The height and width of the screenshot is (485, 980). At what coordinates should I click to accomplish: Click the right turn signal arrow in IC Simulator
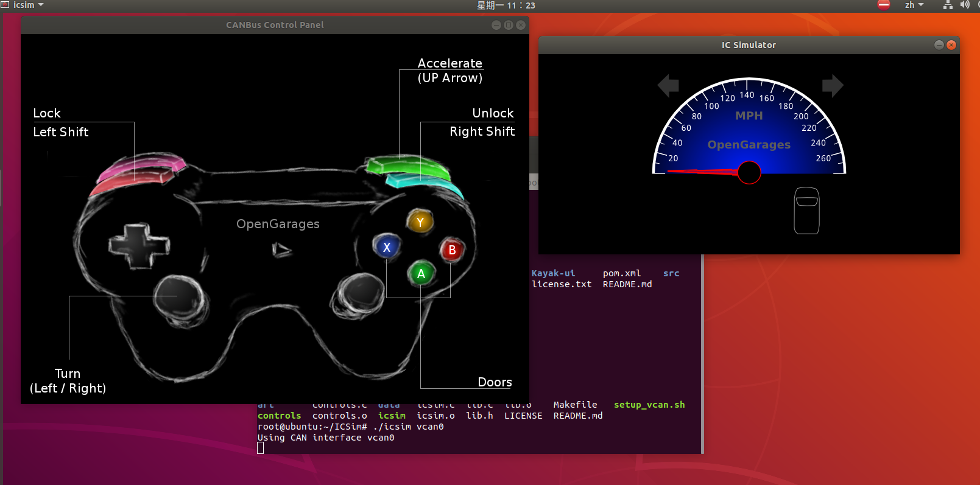[833, 86]
